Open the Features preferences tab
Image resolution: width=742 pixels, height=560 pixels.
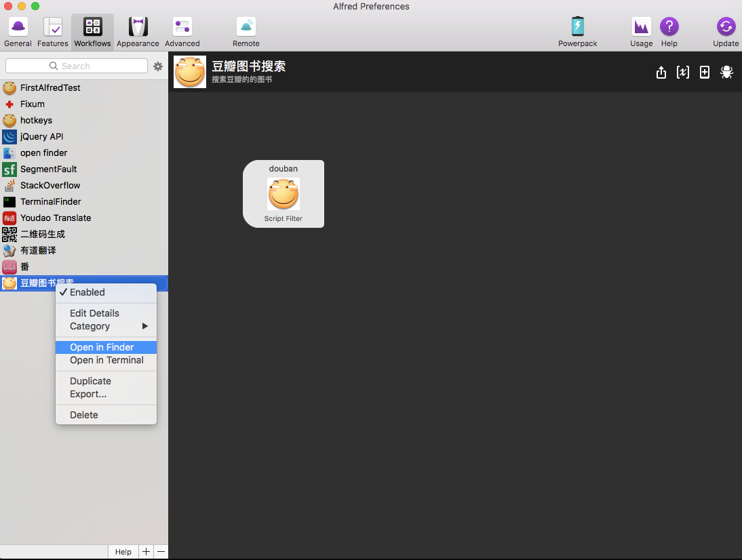52,32
